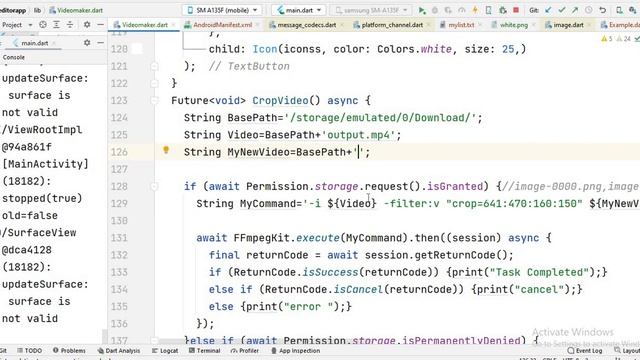Viewport: 640px width, 360px height.
Task: Click line number 131 in gutter
Action: [x=119, y=238]
